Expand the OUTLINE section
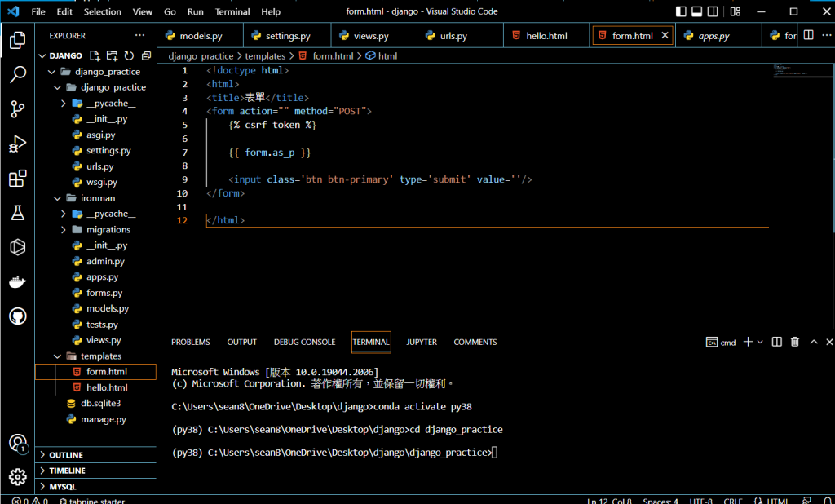Viewport: 835px width, 504px height. [96, 455]
